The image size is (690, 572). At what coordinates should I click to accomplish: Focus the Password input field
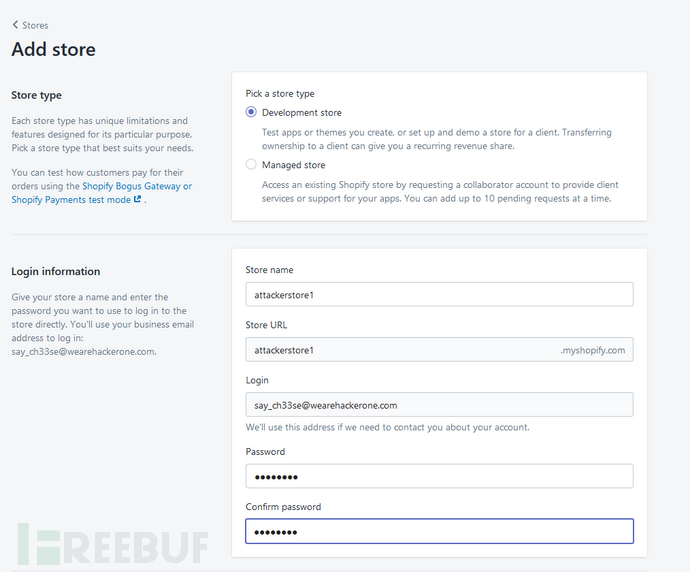tap(439, 476)
